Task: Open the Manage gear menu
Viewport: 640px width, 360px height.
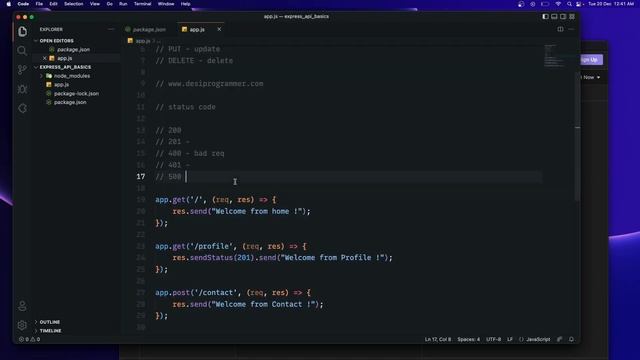Action: (x=22, y=325)
